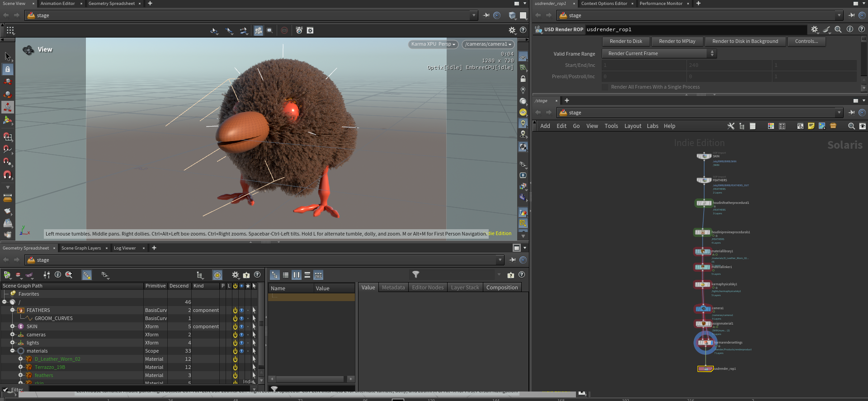The height and width of the screenshot is (401, 868).
Task: Select the viewport lock tool icon
Action: [8, 69]
